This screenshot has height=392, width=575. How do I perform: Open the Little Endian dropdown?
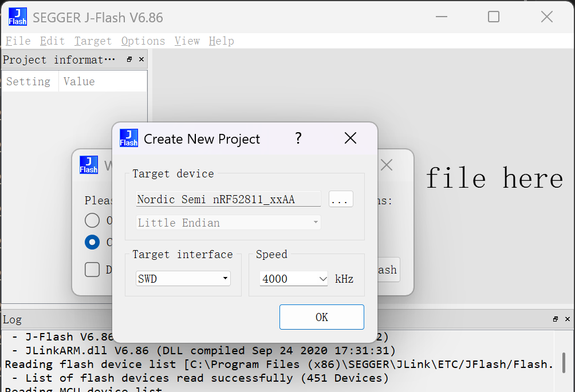tap(228, 223)
